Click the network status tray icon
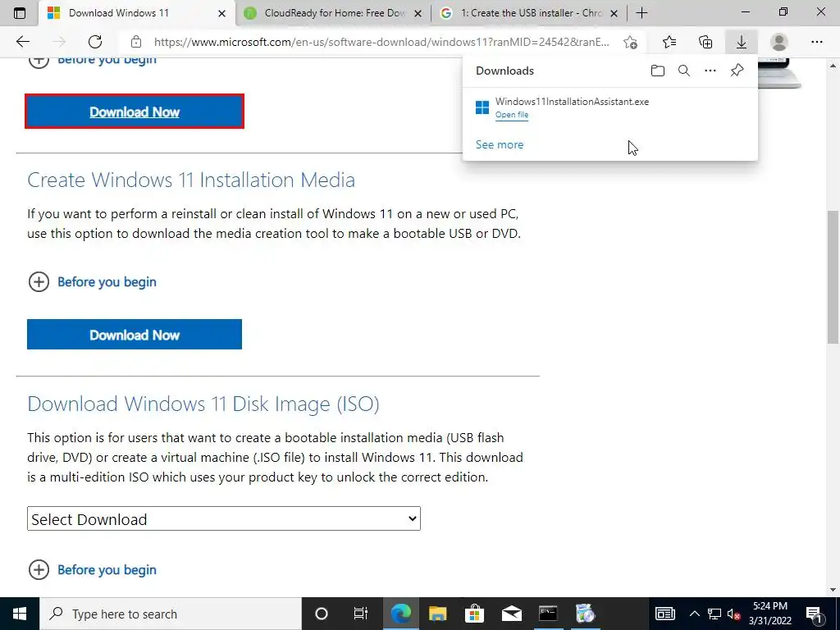 [714, 614]
